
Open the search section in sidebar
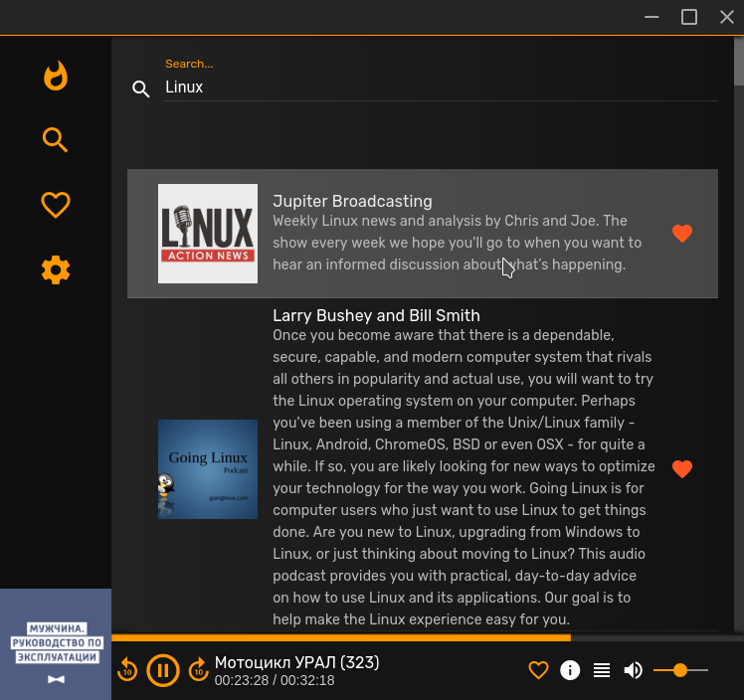(x=56, y=140)
